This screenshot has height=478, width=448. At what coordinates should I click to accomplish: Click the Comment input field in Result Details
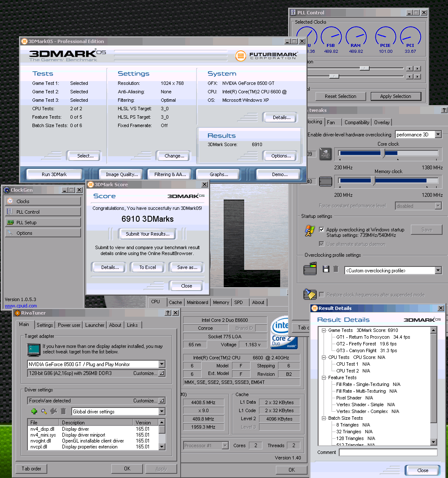tap(388, 452)
